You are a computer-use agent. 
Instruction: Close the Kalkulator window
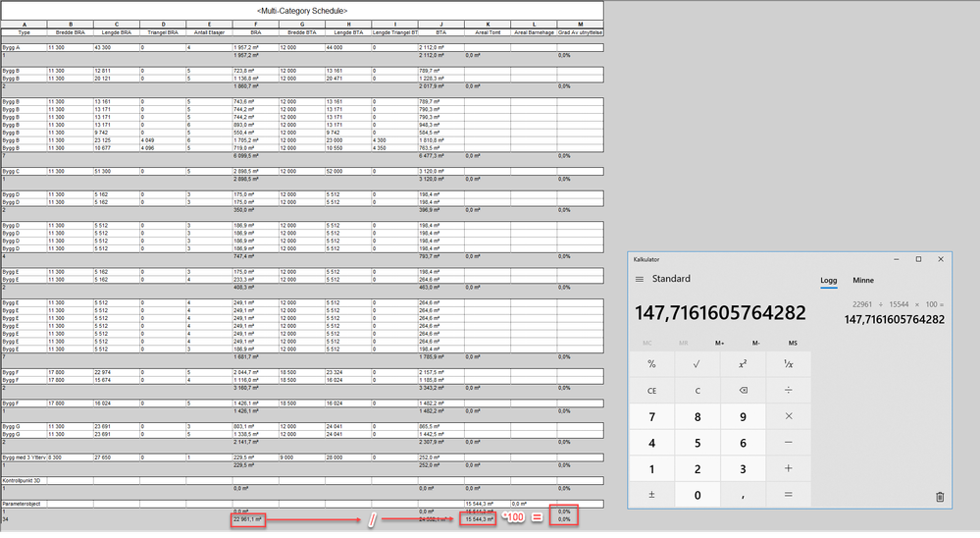[941, 259]
